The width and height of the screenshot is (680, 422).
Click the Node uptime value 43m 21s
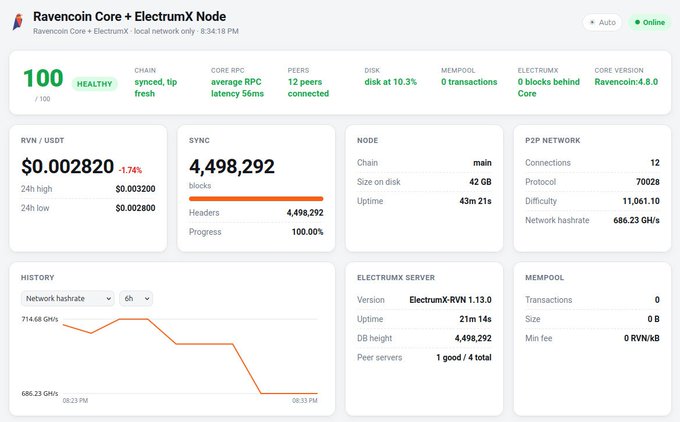(x=475, y=201)
